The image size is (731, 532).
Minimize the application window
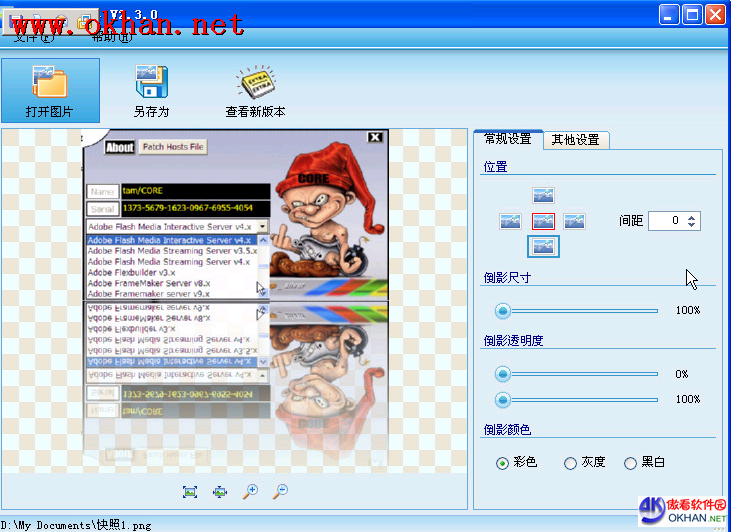point(669,15)
